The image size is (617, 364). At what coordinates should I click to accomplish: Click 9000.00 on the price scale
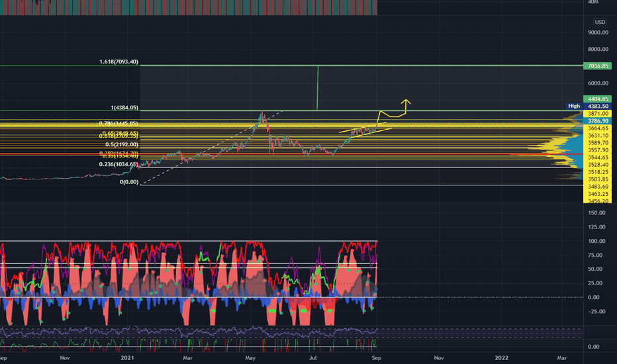tap(598, 32)
